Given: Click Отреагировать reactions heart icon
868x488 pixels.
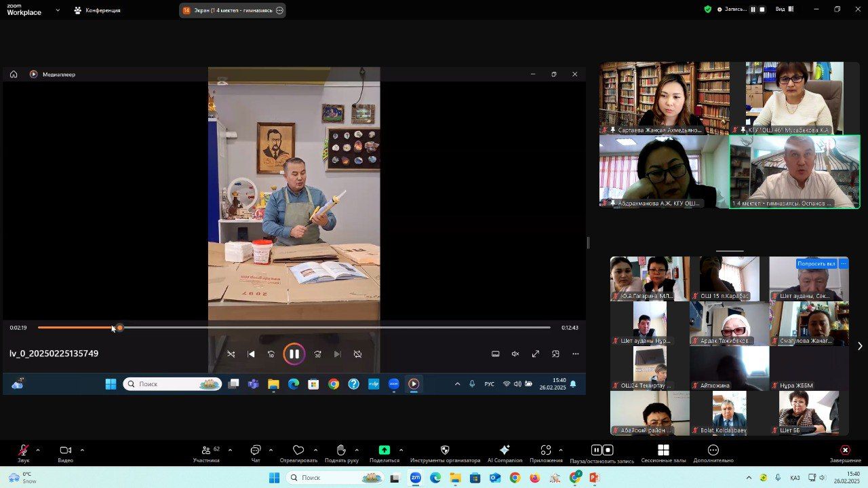Looking at the screenshot, I should 298,453.
